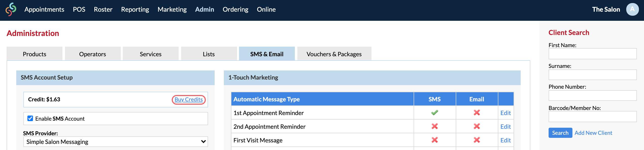Viewport: 644px width, 150px height.
Task: Click the 2nd Appointment Reminder row label
Action: click(x=269, y=126)
